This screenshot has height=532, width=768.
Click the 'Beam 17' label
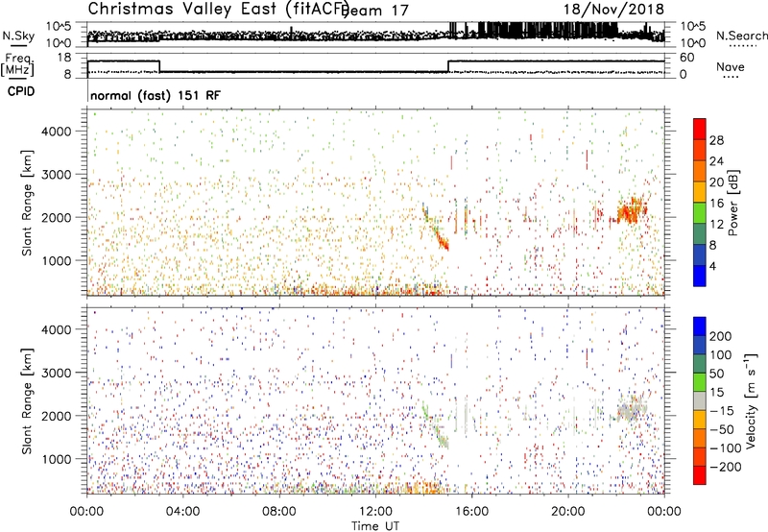coord(374,11)
